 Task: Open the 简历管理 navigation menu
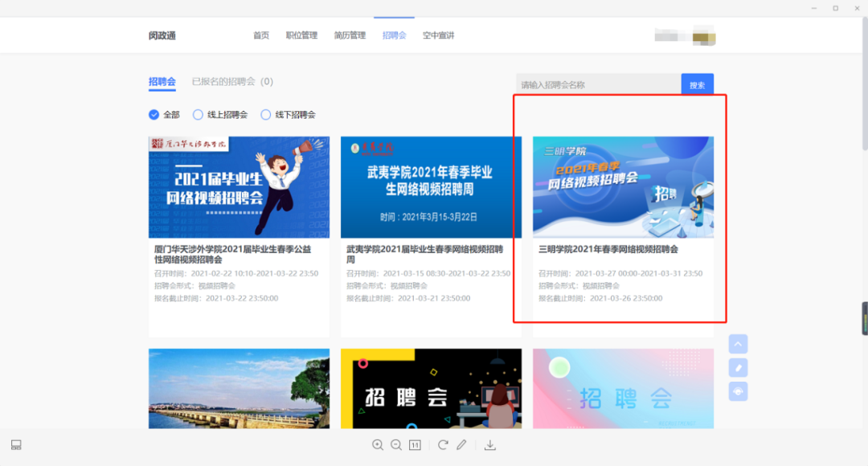pyautogui.click(x=349, y=35)
